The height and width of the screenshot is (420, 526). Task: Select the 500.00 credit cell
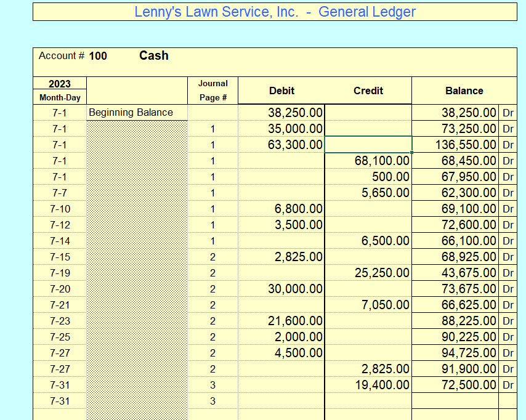click(368, 177)
